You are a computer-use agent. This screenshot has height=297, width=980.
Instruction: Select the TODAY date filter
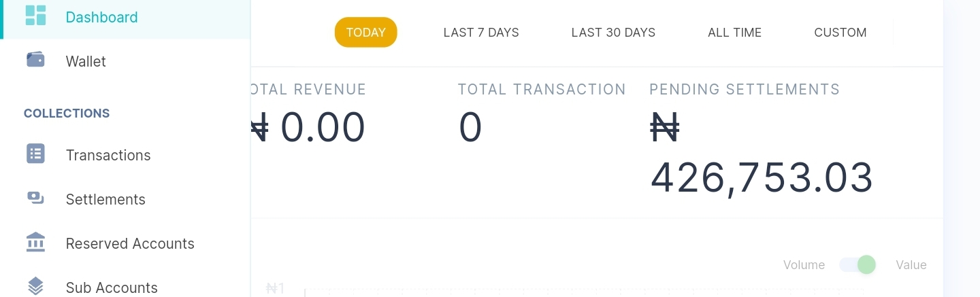click(365, 33)
